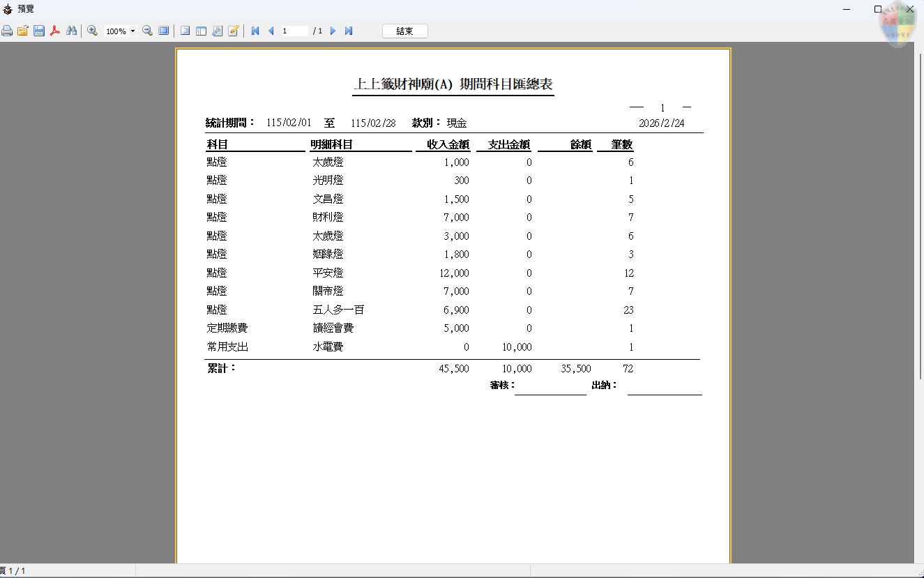Save the report using the floppy disk icon
The image size is (924, 578).
click(x=39, y=31)
